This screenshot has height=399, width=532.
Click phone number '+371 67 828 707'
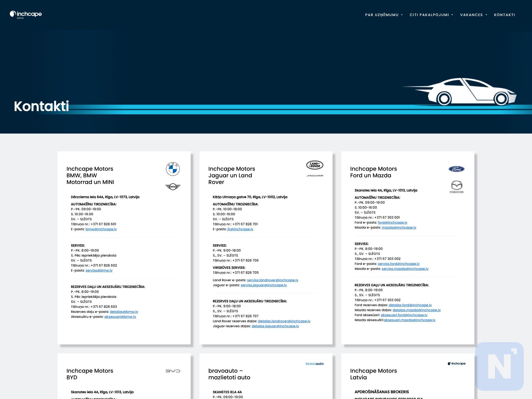click(x=245, y=316)
